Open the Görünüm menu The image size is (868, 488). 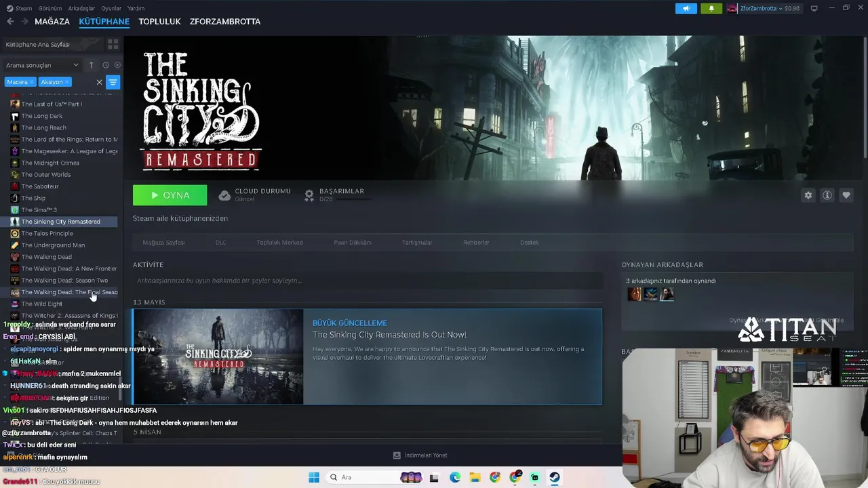(x=50, y=8)
